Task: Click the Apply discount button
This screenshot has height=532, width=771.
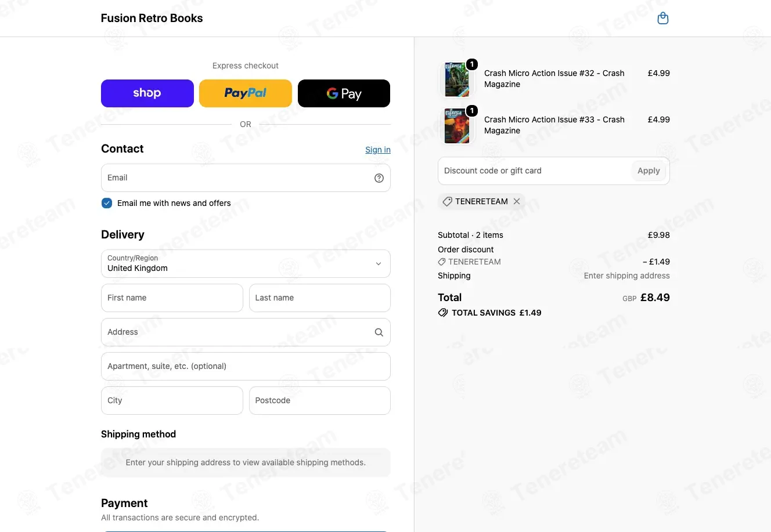Action: click(x=648, y=171)
